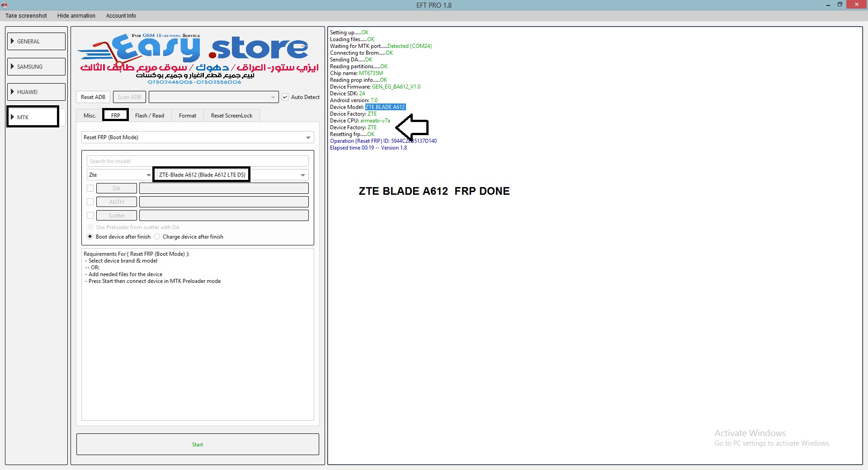Viewport: 868px width, 470px height.
Task: Switch to the Misc. tab
Action: 90,116
